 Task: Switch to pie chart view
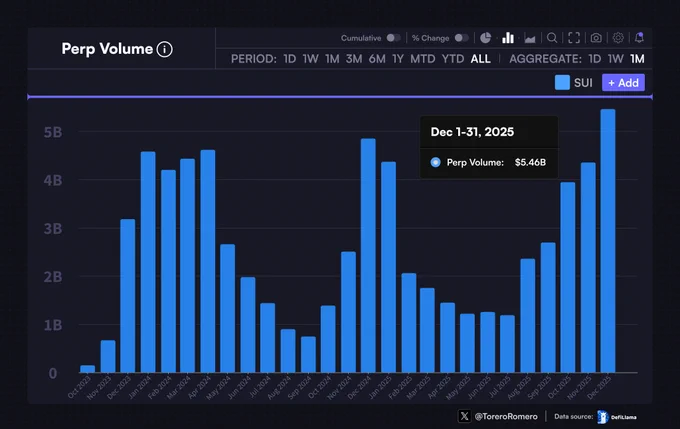click(486, 38)
